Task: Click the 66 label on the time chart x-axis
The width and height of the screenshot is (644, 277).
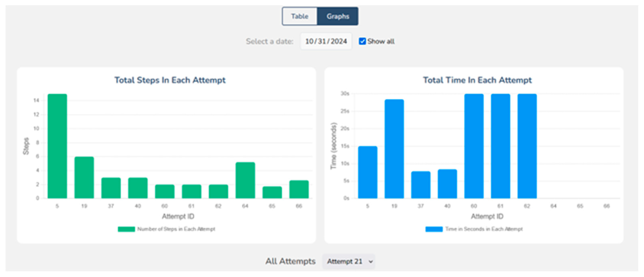Action: [606, 206]
